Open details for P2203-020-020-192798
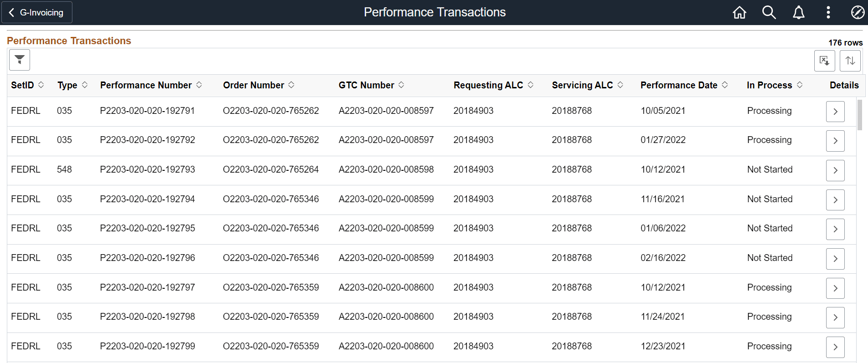This screenshot has width=868, height=363. point(835,317)
